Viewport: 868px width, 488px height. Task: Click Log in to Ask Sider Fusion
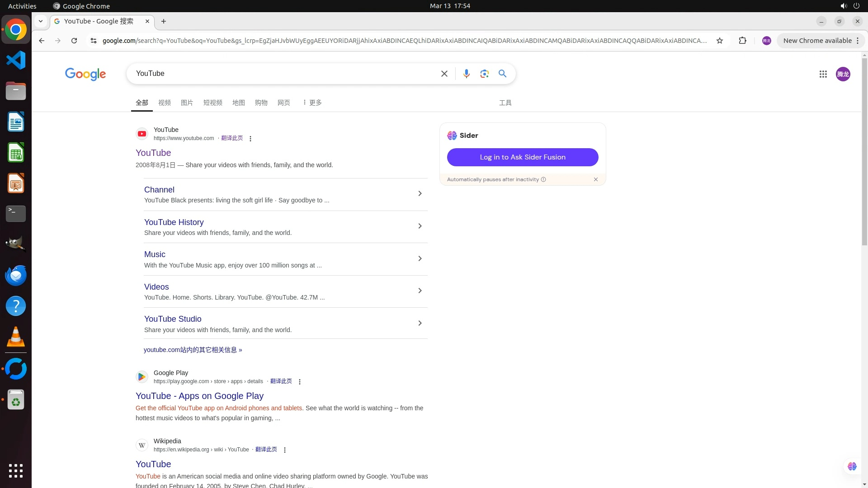point(523,157)
